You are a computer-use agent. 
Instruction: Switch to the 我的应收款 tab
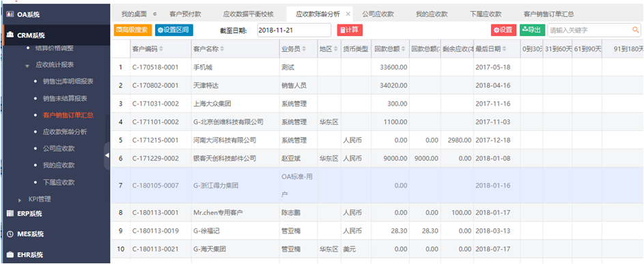[x=432, y=14]
